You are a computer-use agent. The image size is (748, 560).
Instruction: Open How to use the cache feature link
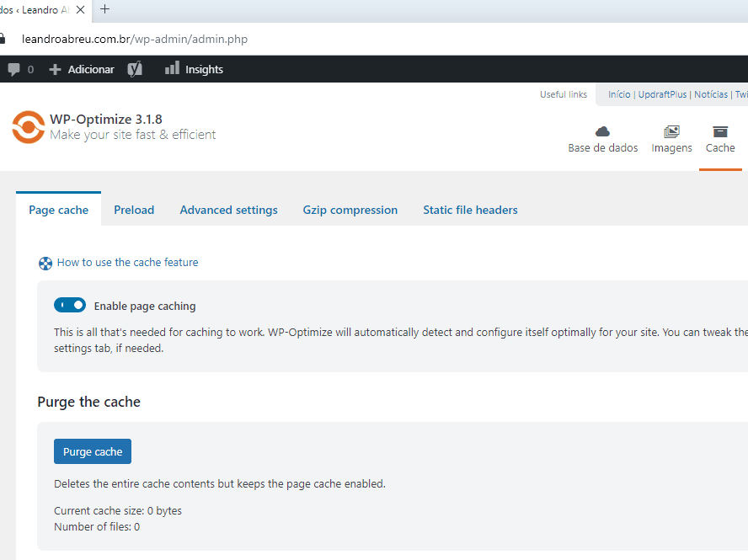[127, 263]
